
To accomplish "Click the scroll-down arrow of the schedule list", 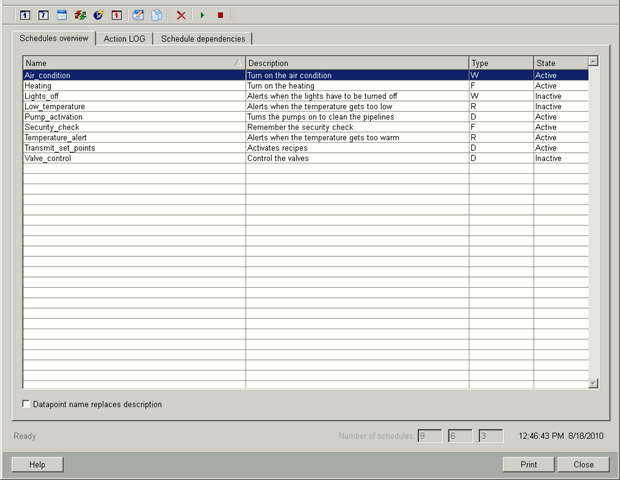I will click(x=593, y=383).
